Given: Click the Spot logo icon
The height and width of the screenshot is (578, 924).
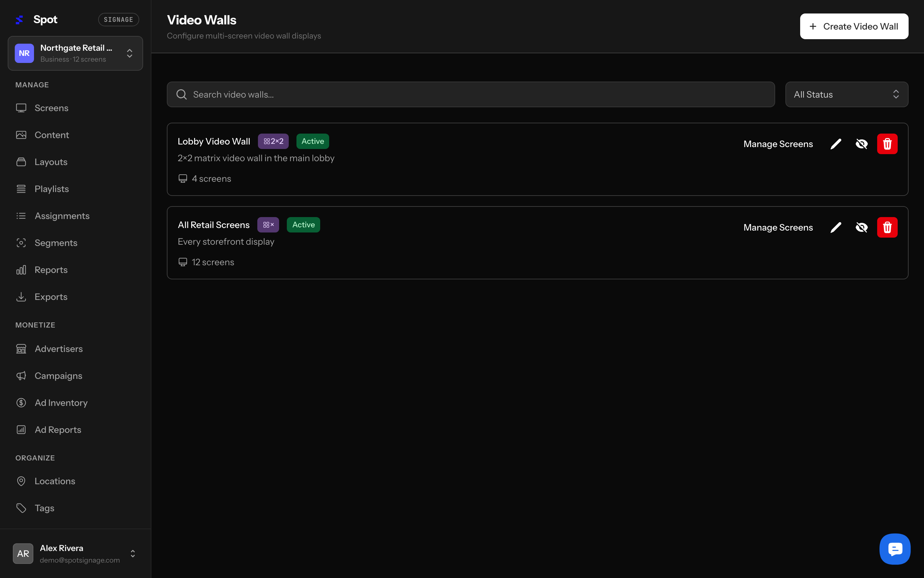Looking at the screenshot, I should click(20, 20).
